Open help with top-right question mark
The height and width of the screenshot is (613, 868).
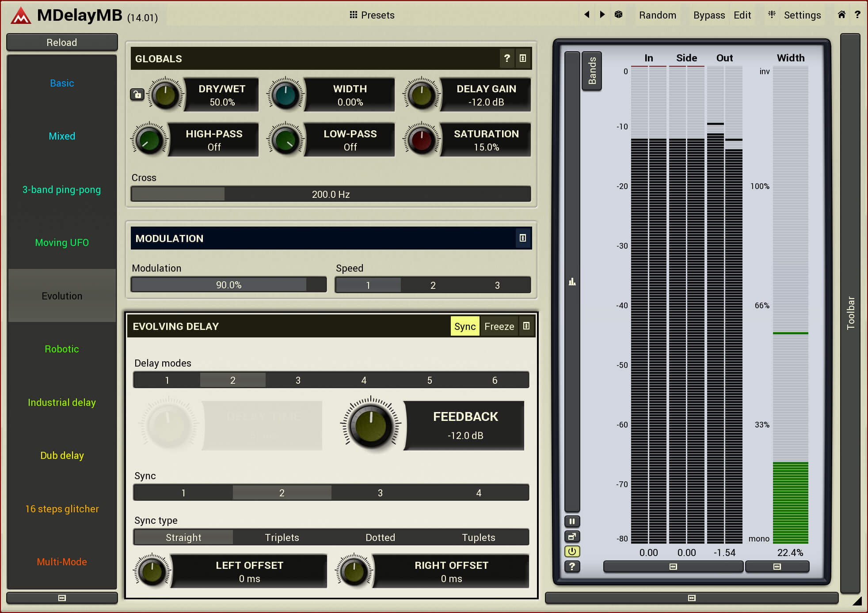click(857, 15)
